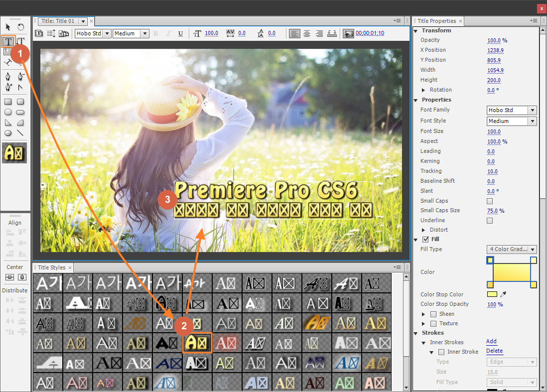Align text to the left

(x=294, y=33)
